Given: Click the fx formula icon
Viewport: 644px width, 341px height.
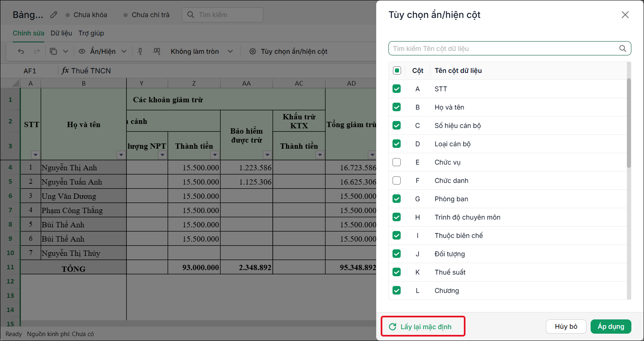Looking at the screenshot, I should [x=65, y=70].
